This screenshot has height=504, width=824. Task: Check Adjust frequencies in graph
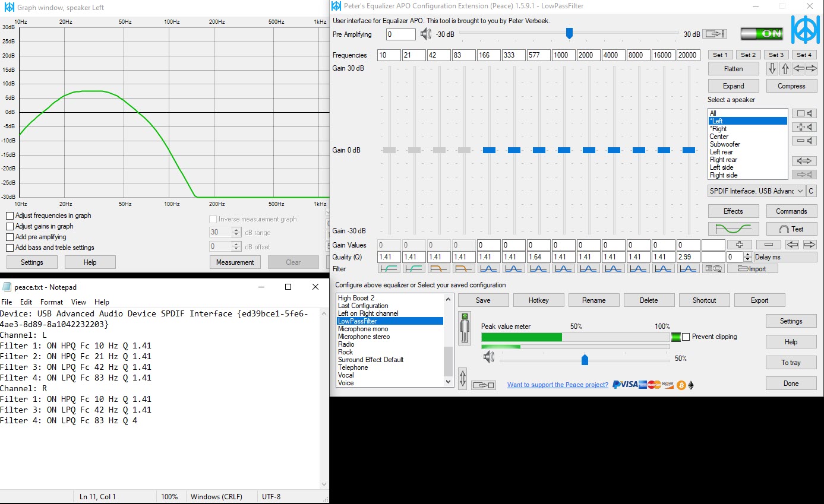click(x=10, y=215)
